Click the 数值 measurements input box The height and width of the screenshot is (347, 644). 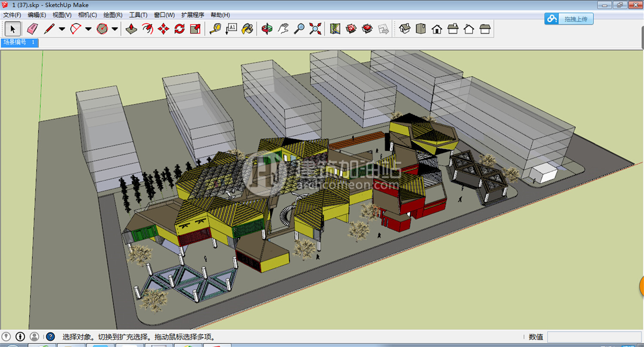point(594,337)
